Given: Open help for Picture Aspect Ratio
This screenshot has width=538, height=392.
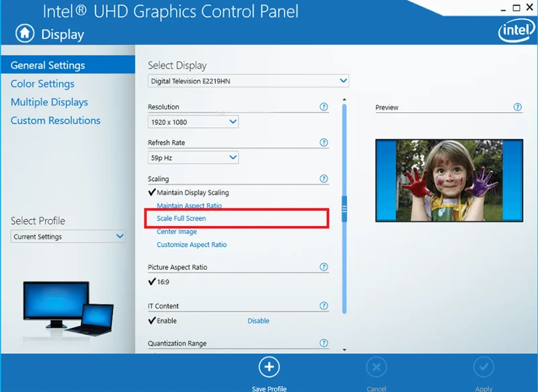Looking at the screenshot, I should tap(323, 267).
